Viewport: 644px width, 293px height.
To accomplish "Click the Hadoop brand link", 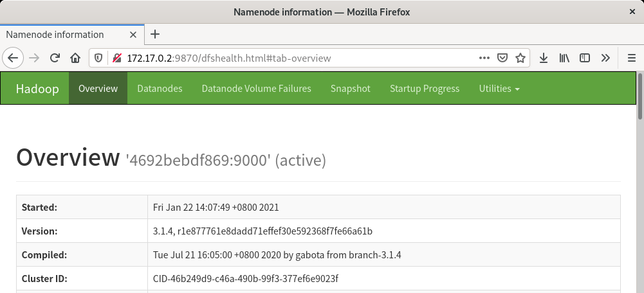I will pyautogui.click(x=37, y=89).
